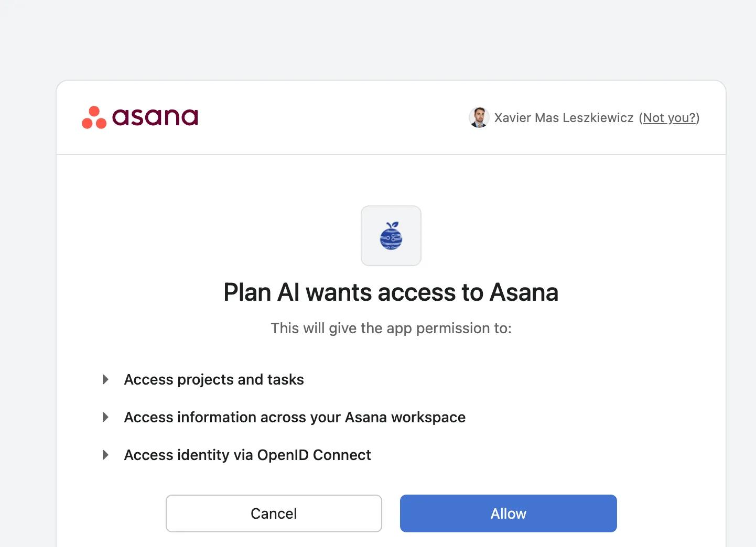Viewport: 756px width, 547px height.
Task: Click 'Access information across your Asana workspace' label
Action: click(295, 417)
